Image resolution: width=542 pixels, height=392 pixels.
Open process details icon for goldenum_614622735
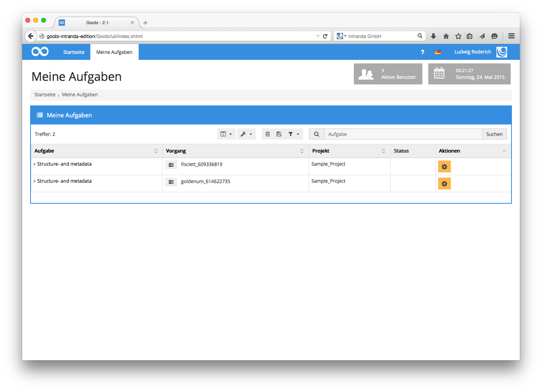171,182
